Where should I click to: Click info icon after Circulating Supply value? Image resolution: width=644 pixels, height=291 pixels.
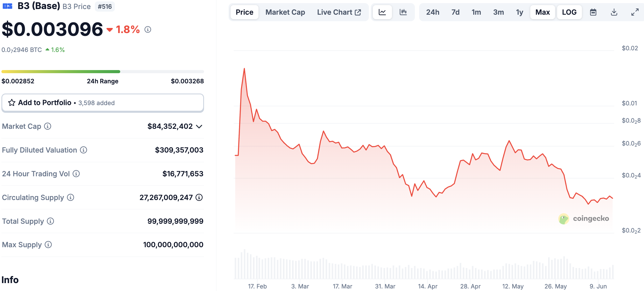[x=199, y=197]
